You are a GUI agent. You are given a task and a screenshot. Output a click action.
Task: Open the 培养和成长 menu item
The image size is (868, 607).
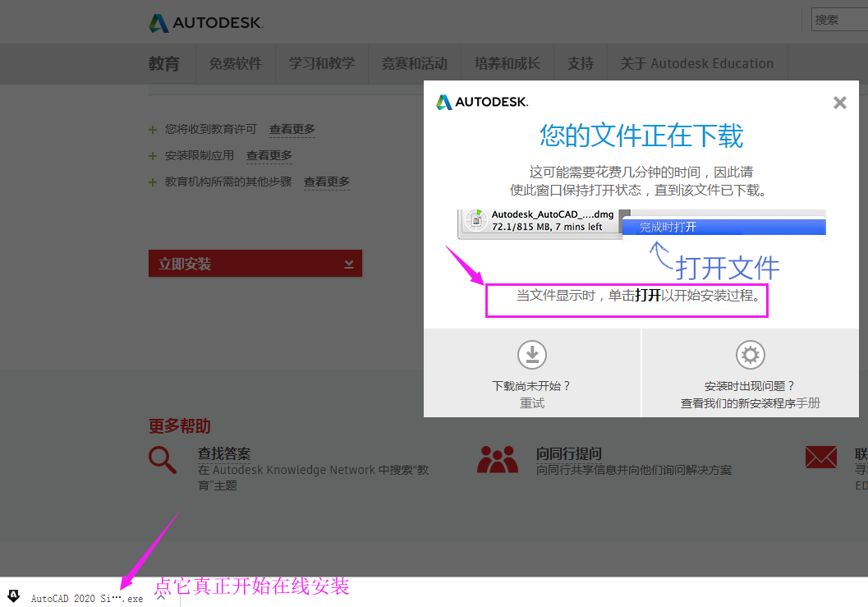[507, 64]
